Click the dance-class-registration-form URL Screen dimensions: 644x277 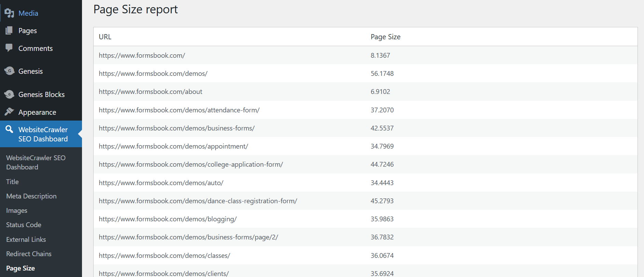198,201
